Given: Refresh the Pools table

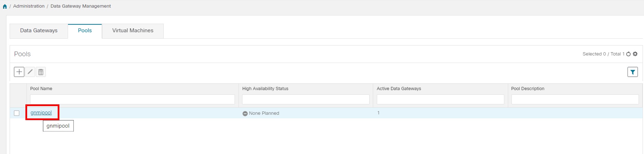Looking at the screenshot, I should [x=629, y=54].
